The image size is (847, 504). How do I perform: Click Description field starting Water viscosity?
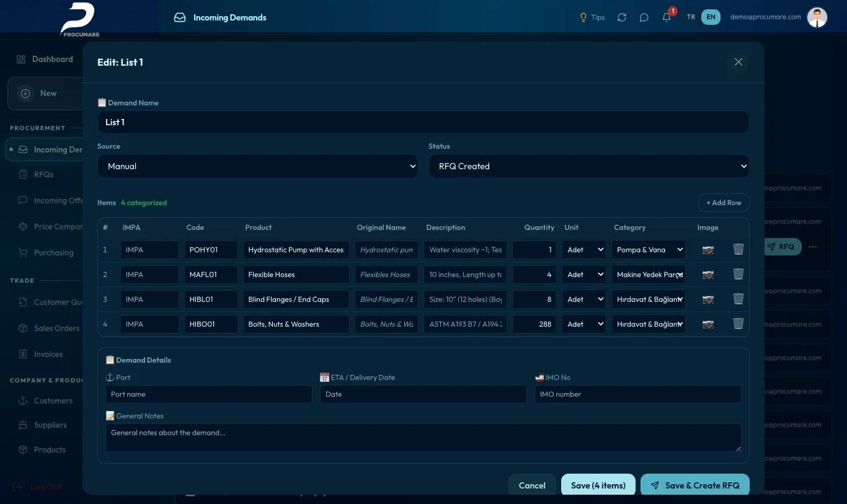(x=466, y=250)
